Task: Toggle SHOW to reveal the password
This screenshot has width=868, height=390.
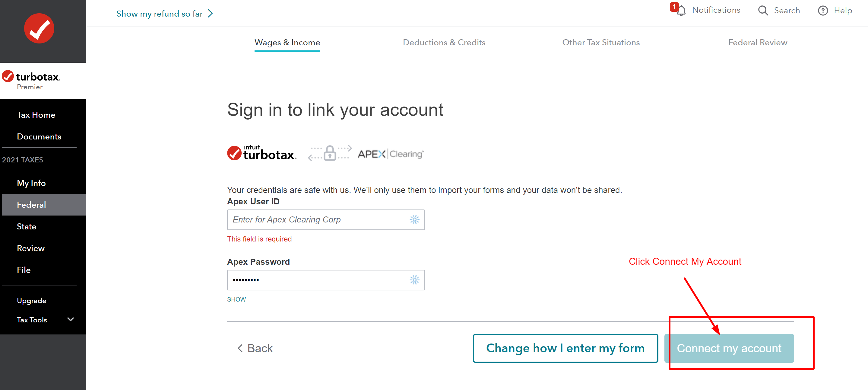Action: coord(236,299)
